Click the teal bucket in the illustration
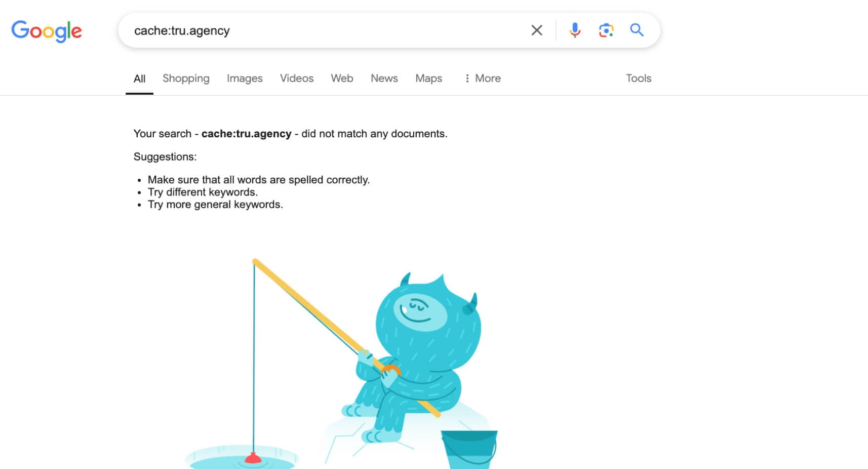The width and height of the screenshot is (868, 469). (469, 449)
